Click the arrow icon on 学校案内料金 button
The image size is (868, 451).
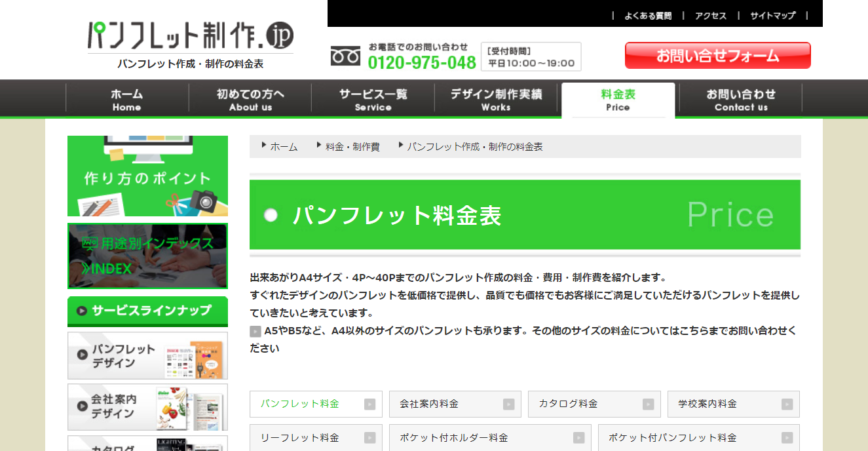click(x=787, y=404)
